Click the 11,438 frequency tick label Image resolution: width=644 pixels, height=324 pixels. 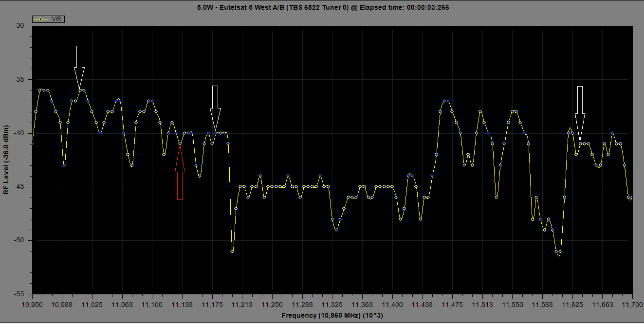tap(423, 304)
